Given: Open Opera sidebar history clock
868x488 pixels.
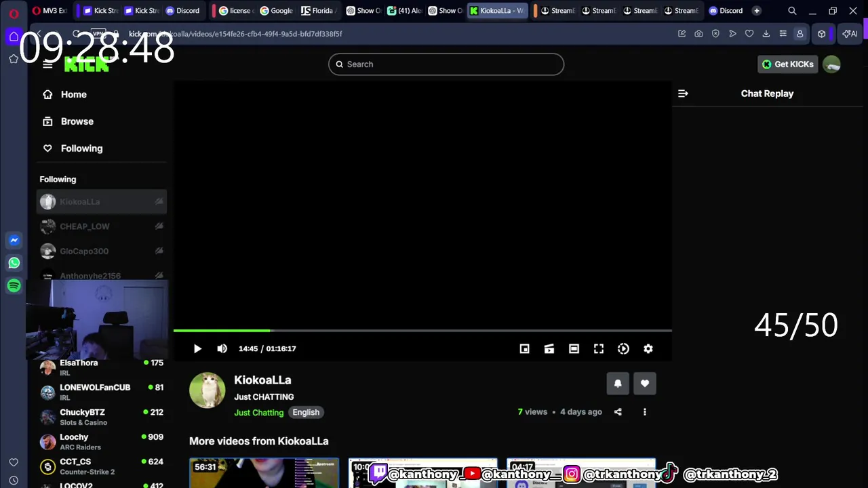Looking at the screenshot, I should coord(14,481).
